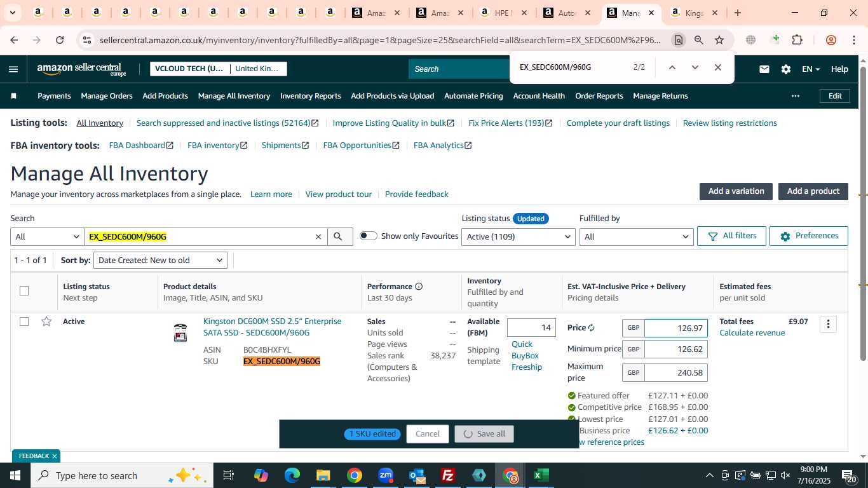The height and width of the screenshot is (488, 868).
Task: Open the Kingston DC600M product title link
Action: tap(272, 327)
